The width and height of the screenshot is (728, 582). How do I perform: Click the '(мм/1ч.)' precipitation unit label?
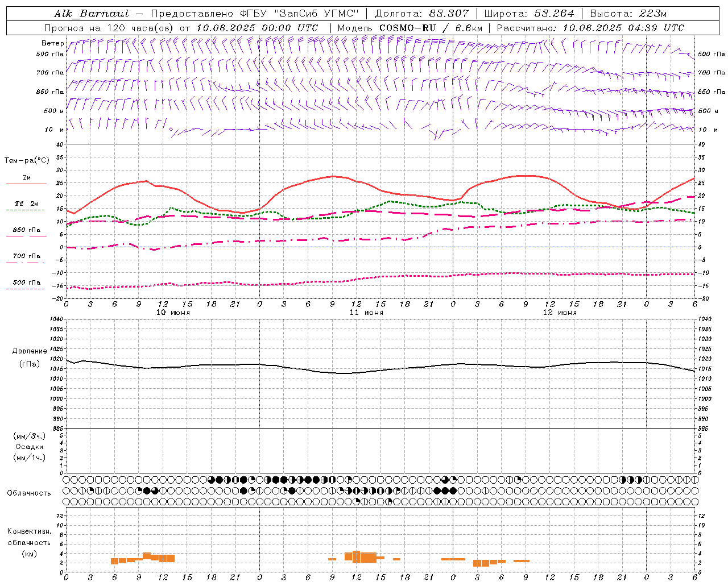coord(30,458)
